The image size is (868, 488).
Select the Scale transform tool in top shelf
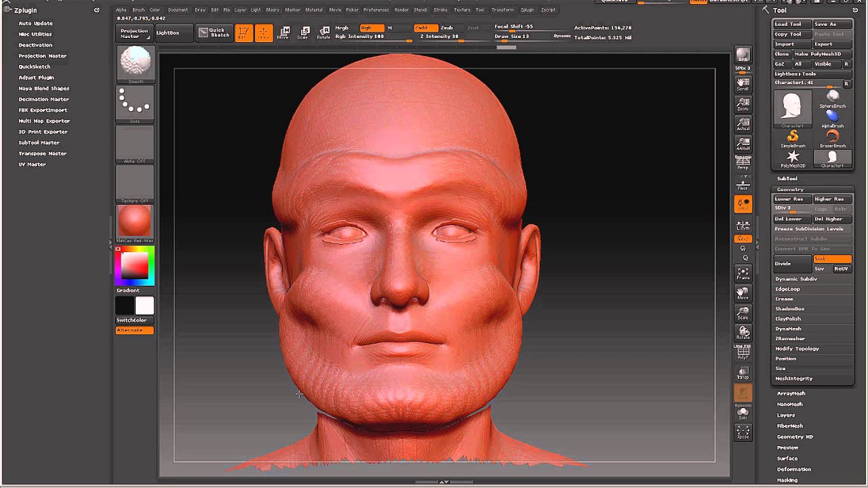303,33
